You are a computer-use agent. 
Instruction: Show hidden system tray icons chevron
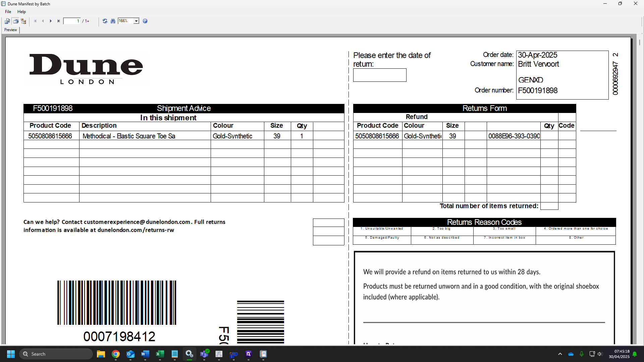coord(560,354)
